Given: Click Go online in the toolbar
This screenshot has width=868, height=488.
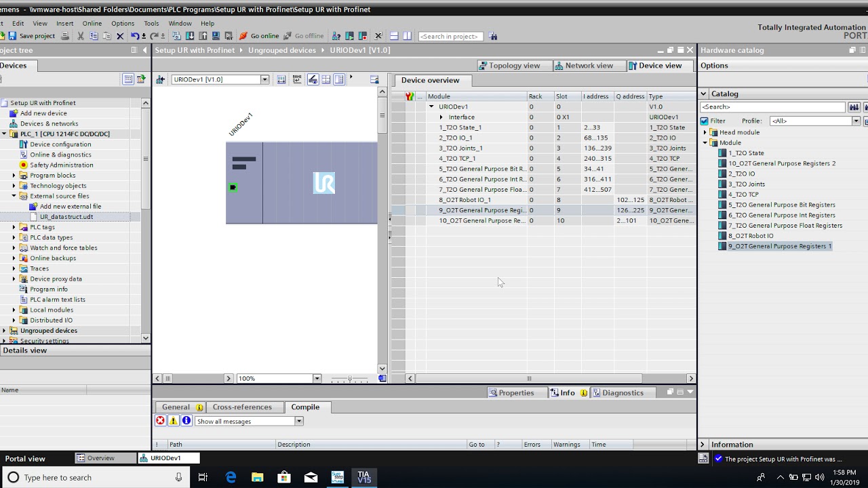Looking at the screenshot, I should click(x=259, y=36).
